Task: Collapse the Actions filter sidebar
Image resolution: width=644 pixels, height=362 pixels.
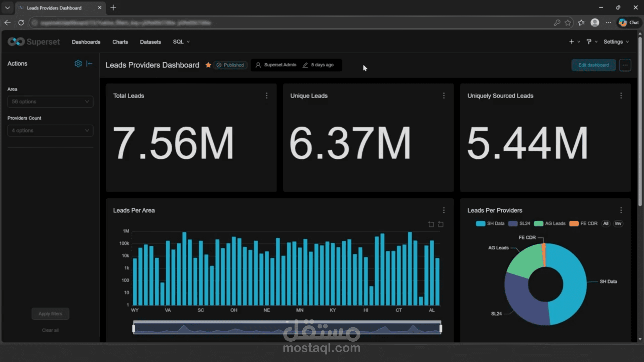Action: (90, 63)
